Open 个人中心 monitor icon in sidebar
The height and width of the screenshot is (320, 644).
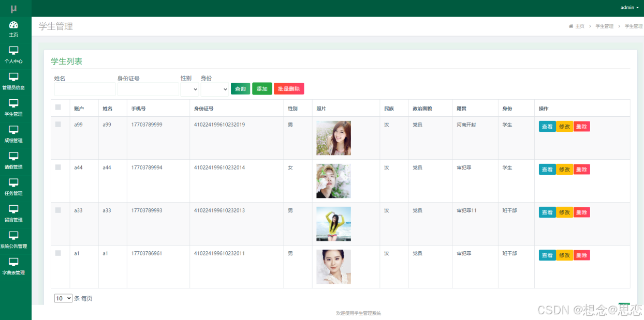[13, 51]
